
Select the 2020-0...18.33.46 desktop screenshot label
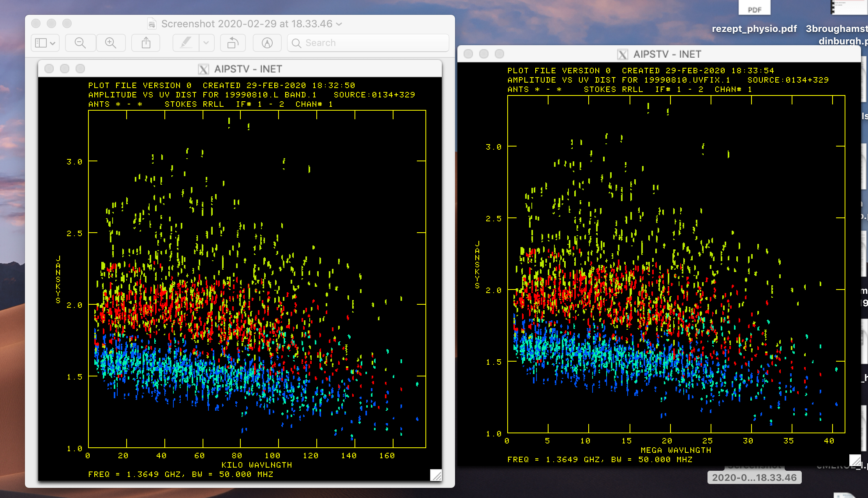pos(754,477)
